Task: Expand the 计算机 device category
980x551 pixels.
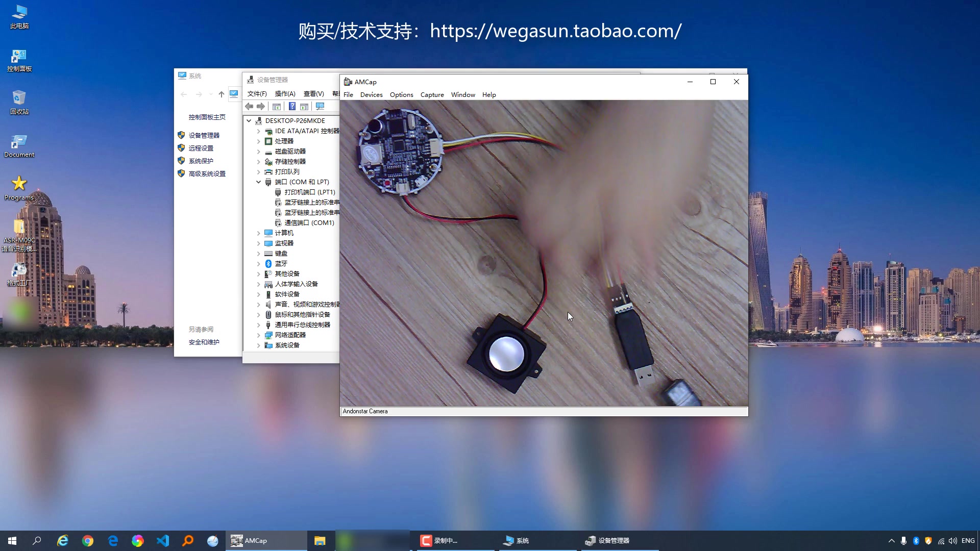Action: click(258, 233)
